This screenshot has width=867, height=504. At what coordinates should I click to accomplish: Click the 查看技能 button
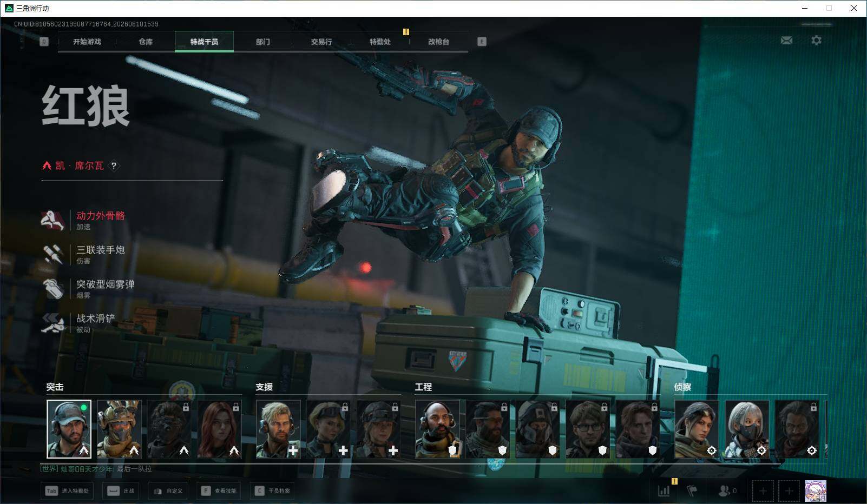click(219, 490)
